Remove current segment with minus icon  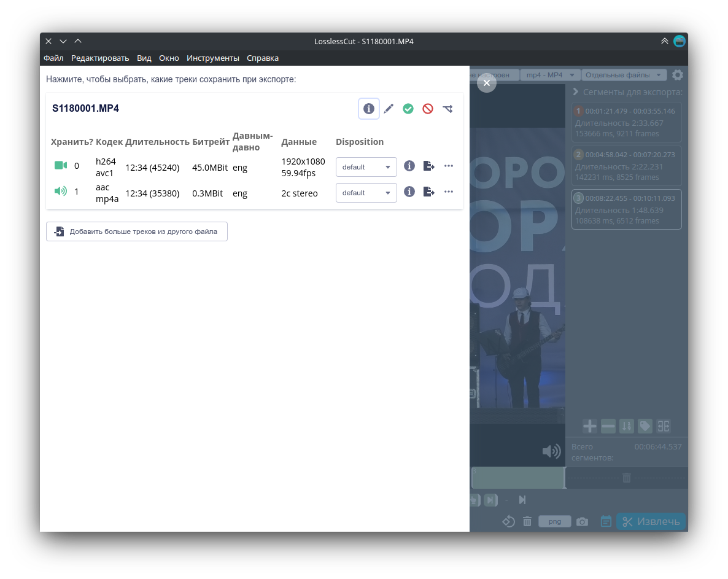(608, 426)
